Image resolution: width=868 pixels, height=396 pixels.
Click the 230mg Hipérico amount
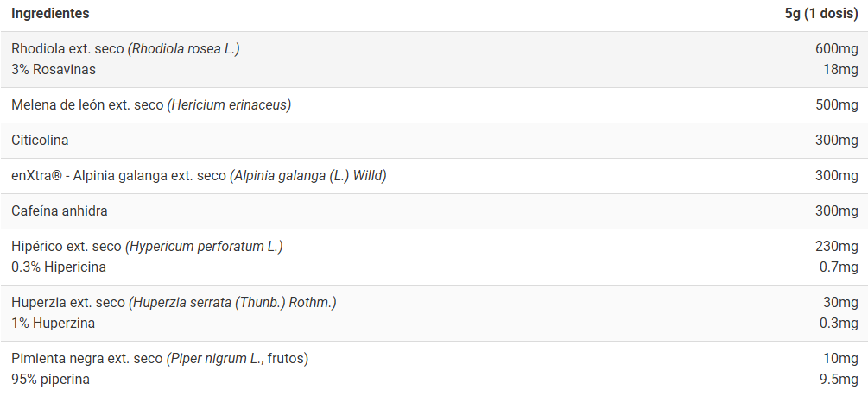coord(836,246)
